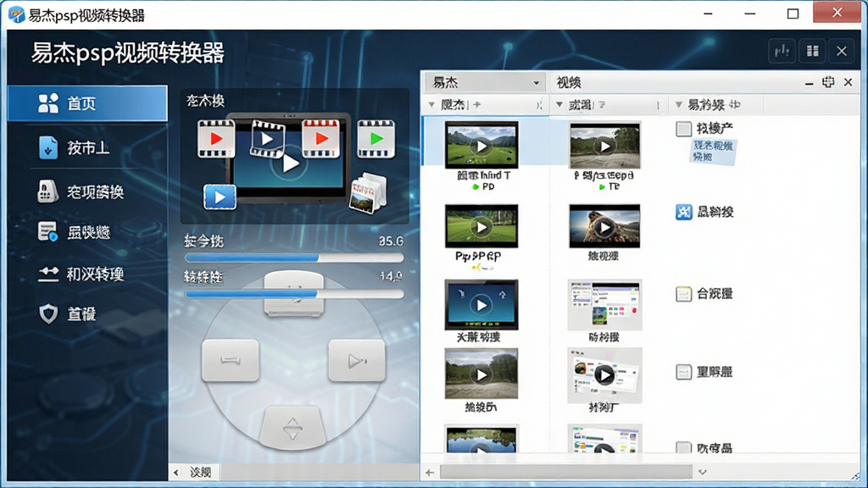Click the download-file icon in the sidebar
The height and width of the screenshot is (488, 868).
(48, 147)
